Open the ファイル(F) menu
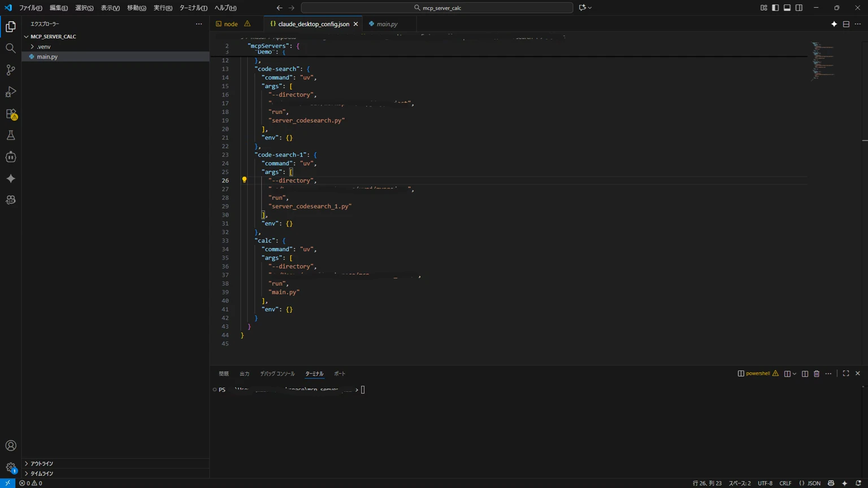 31,8
